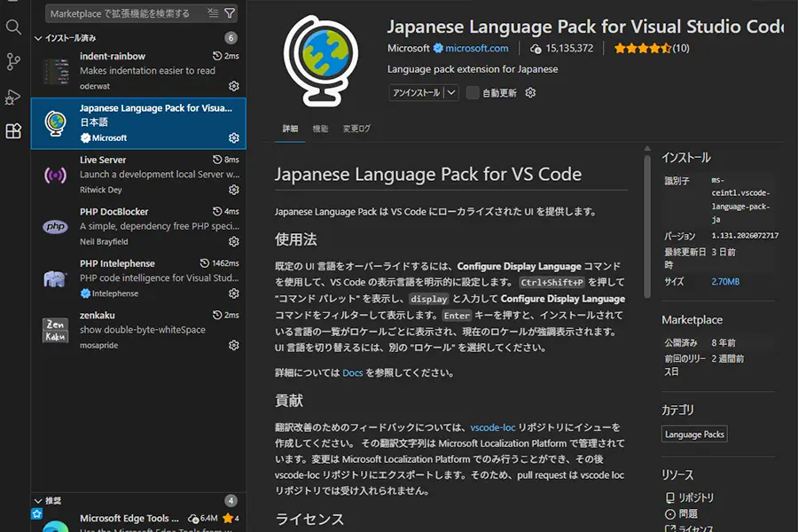Select the PHP Intelephense extension row
Image resolution: width=798 pixels, height=532 pixels.
pos(138,279)
